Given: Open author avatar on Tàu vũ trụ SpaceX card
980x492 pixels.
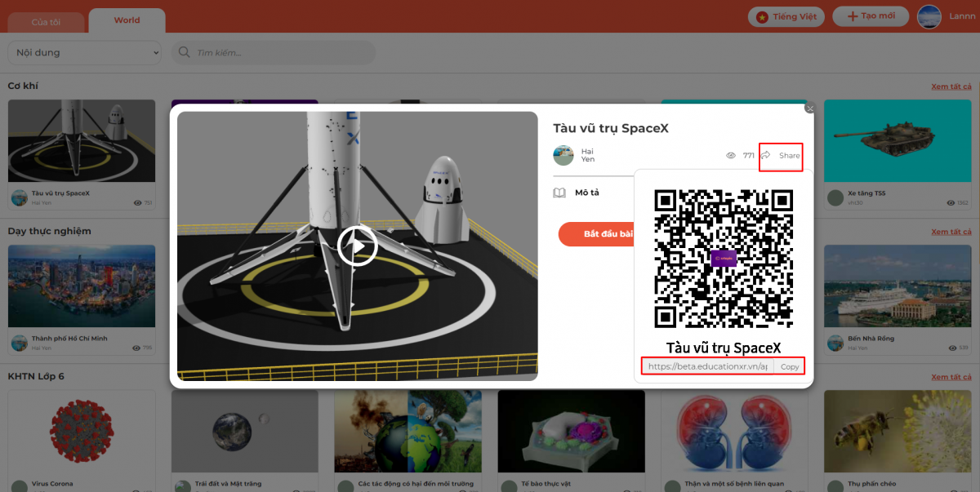Looking at the screenshot, I should [20, 197].
